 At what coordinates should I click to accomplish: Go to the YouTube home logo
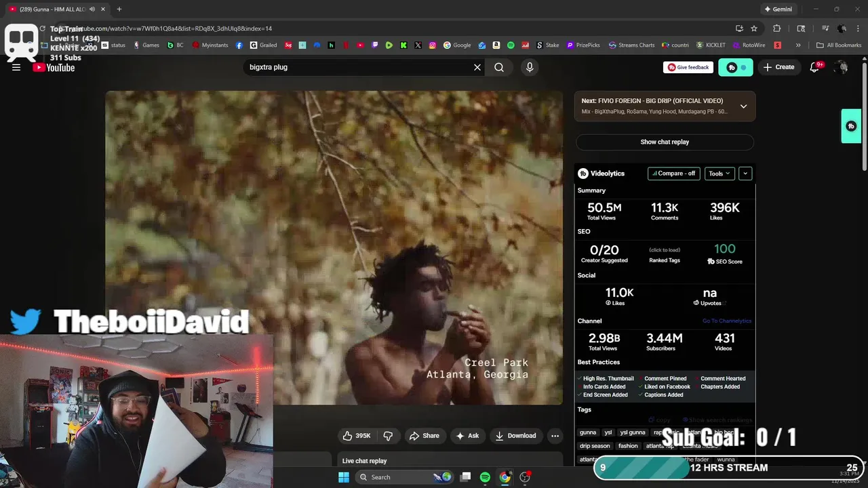click(54, 67)
